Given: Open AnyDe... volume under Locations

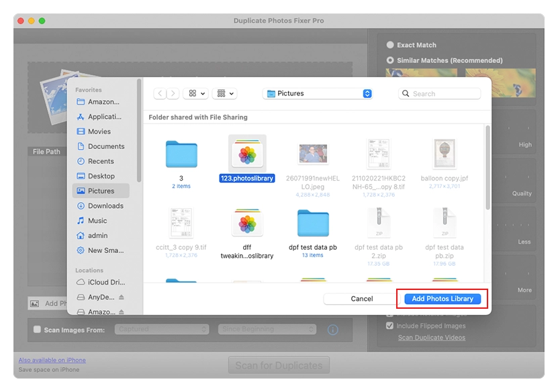Looking at the screenshot, I should click(96, 297).
